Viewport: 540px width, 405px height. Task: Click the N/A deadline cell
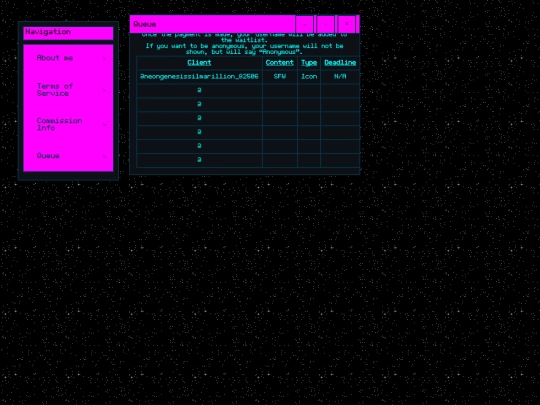point(340,76)
